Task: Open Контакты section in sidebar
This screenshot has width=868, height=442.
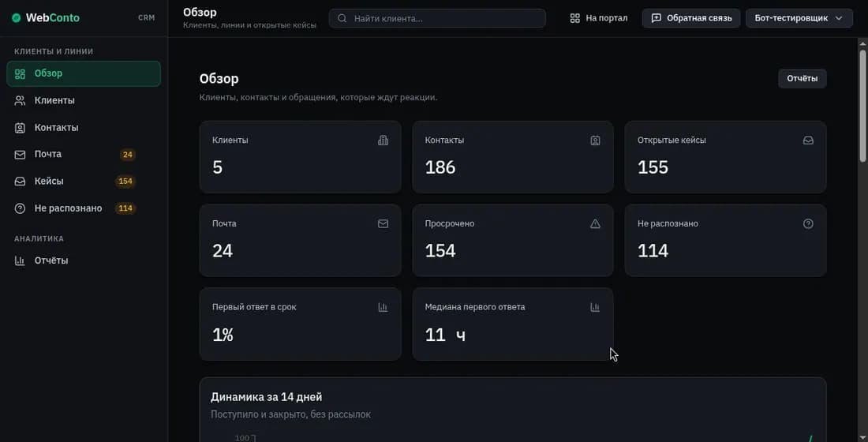Action: [84, 127]
